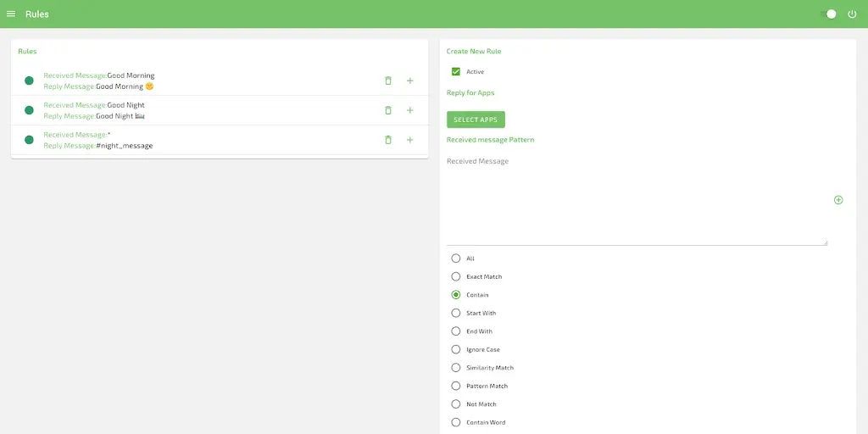Click the power icon in header
Image resolution: width=868 pixels, height=434 pixels.
(x=852, y=14)
